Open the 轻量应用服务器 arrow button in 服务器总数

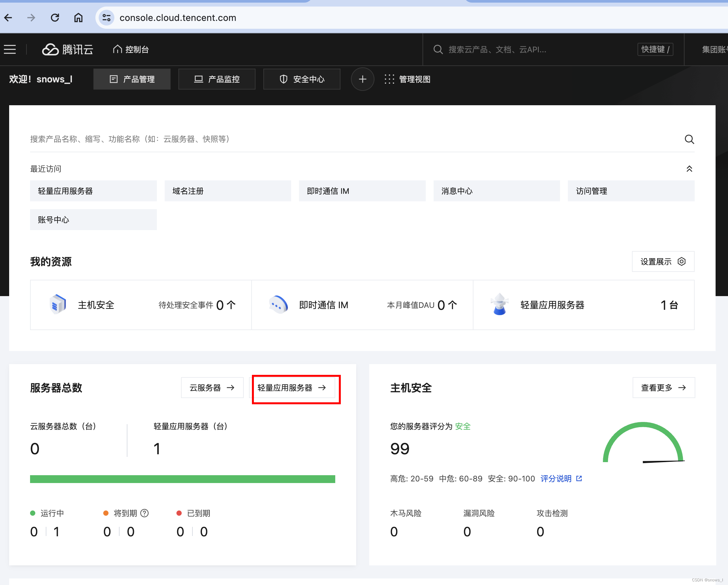click(x=292, y=387)
